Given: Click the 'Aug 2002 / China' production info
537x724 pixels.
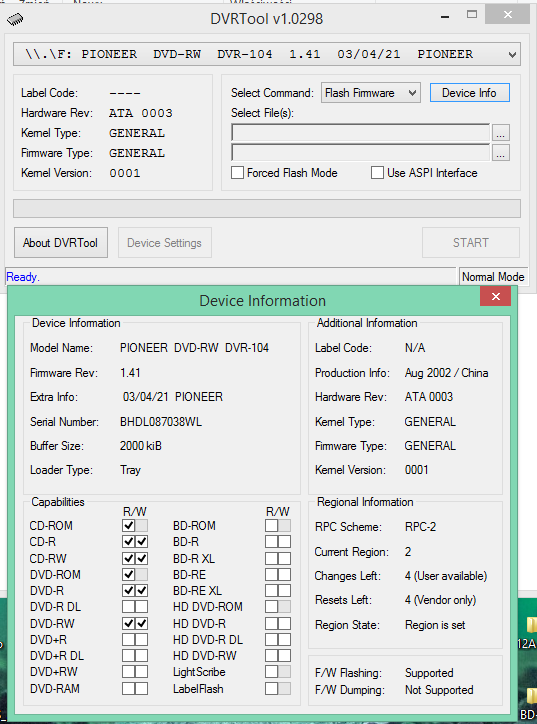Looking at the screenshot, I should click(446, 373).
